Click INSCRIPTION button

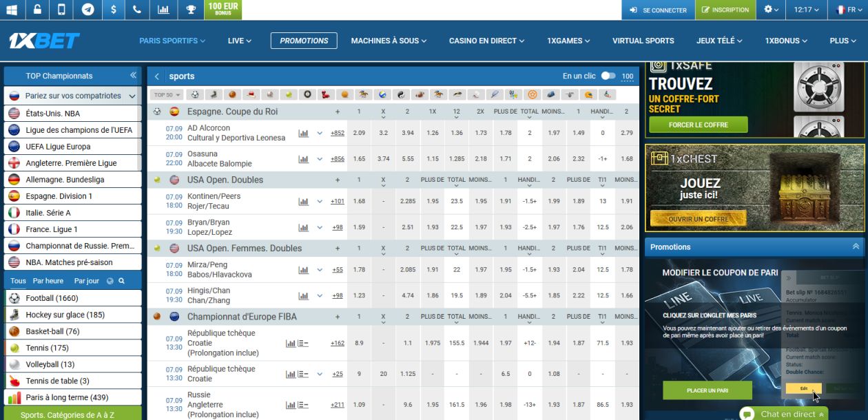click(x=724, y=10)
